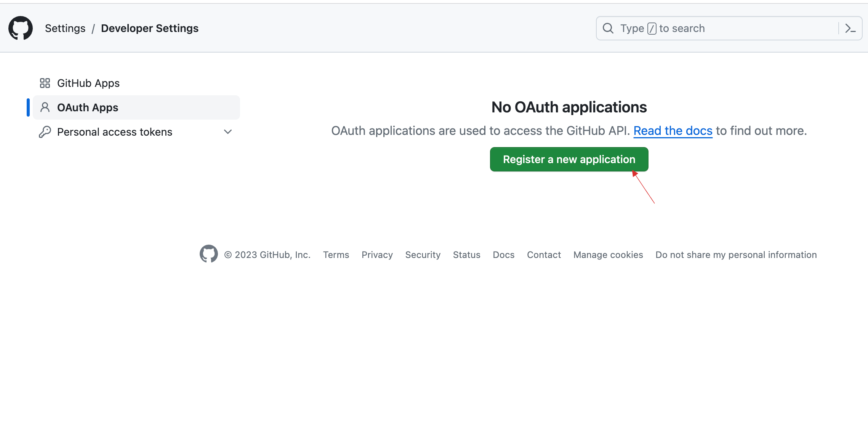Screen dimensions: 868x426
Task: Click the GitHub Octocat logo in header
Action: point(21,28)
